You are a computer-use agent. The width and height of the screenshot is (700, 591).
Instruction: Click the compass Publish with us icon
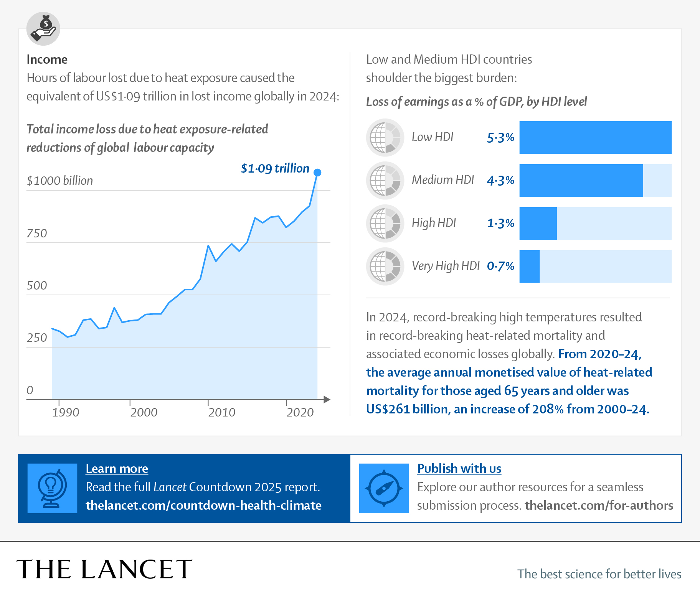pos(384,488)
